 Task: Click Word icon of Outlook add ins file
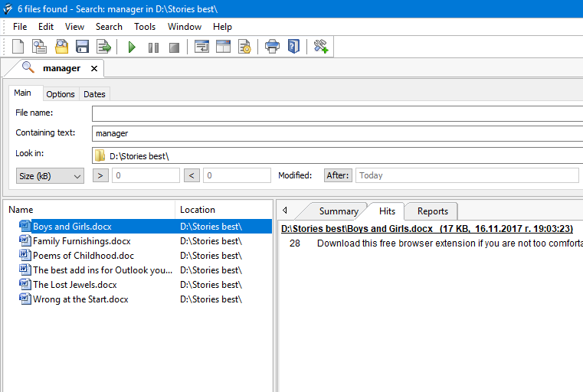pos(25,269)
